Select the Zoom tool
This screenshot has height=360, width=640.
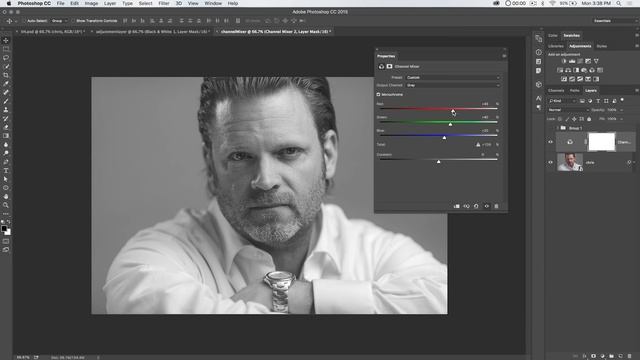pyautogui.click(x=6, y=205)
